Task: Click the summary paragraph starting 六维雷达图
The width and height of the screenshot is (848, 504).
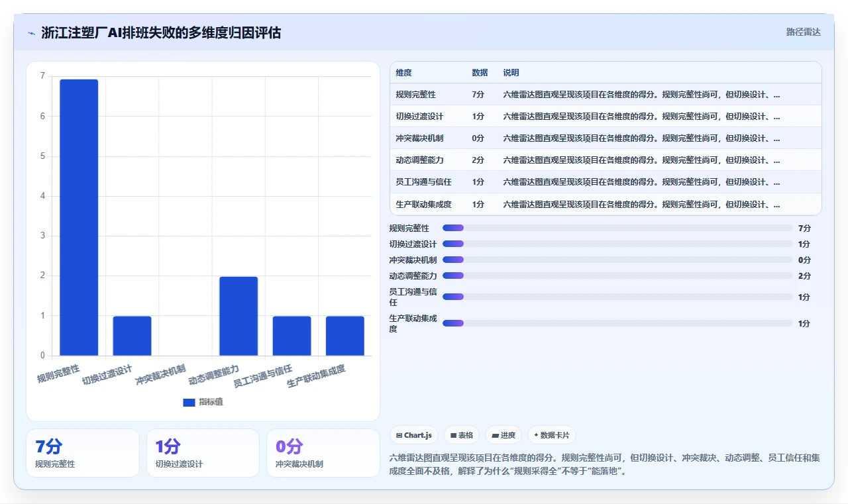Action: point(605,464)
